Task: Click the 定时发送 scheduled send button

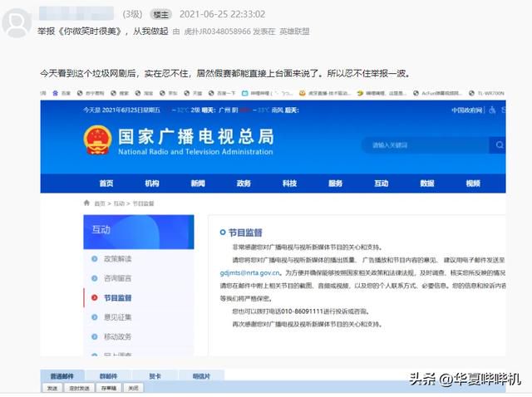Action: pos(79,388)
